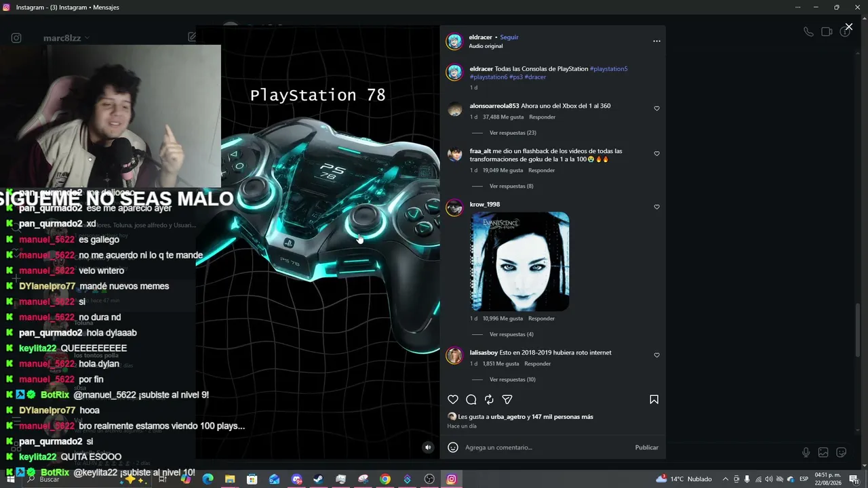
Task: Start a video call in the Messages header
Action: click(x=827, y=32)
